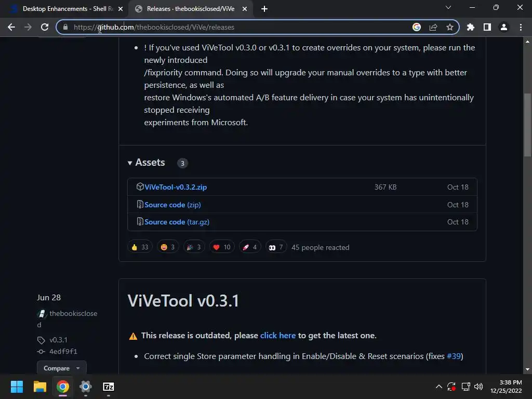This screenshot has width=532, height=399.
Task: Toggle the rocket reaction with 4
Action: point(250,247)
